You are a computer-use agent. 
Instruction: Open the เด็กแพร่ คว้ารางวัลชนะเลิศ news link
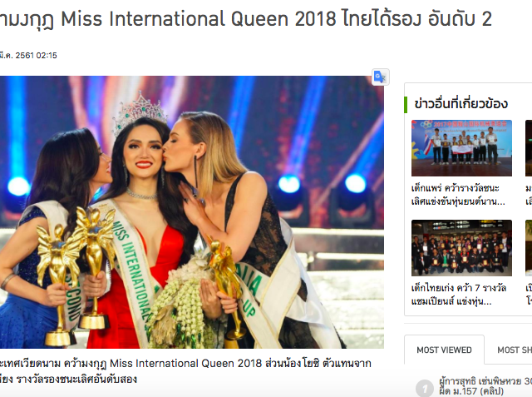pos(458,195)
